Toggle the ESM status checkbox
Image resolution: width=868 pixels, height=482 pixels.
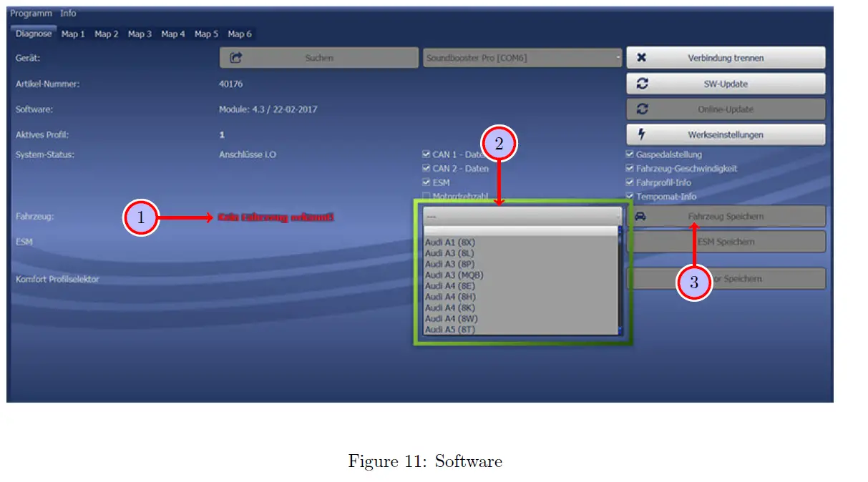(x=426, y=182)
